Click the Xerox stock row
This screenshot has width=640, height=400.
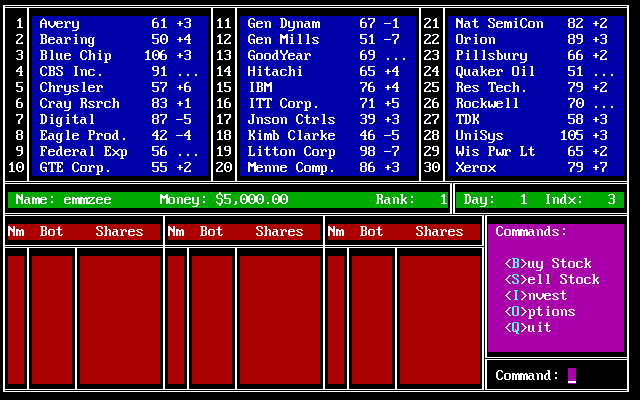(x=536, y=167)
